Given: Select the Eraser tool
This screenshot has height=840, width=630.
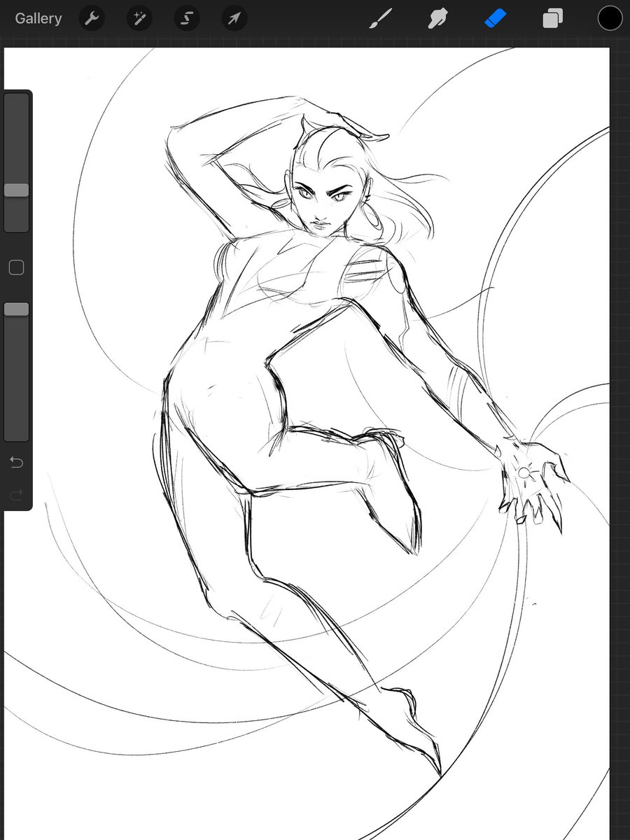Looking at the screenshot, I should 495,18.
